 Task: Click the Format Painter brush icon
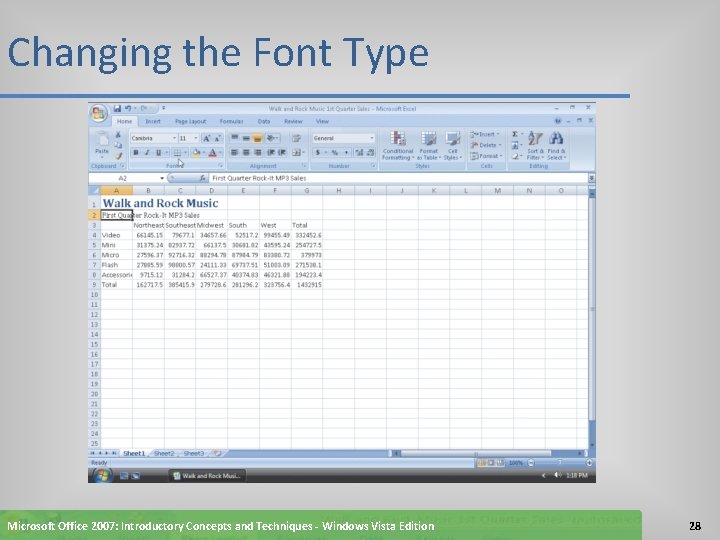118,156
